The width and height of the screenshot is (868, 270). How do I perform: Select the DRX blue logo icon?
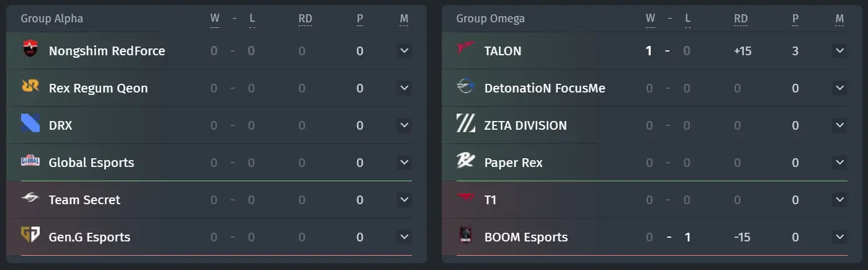pyautogui.click(x=30, y=125)
